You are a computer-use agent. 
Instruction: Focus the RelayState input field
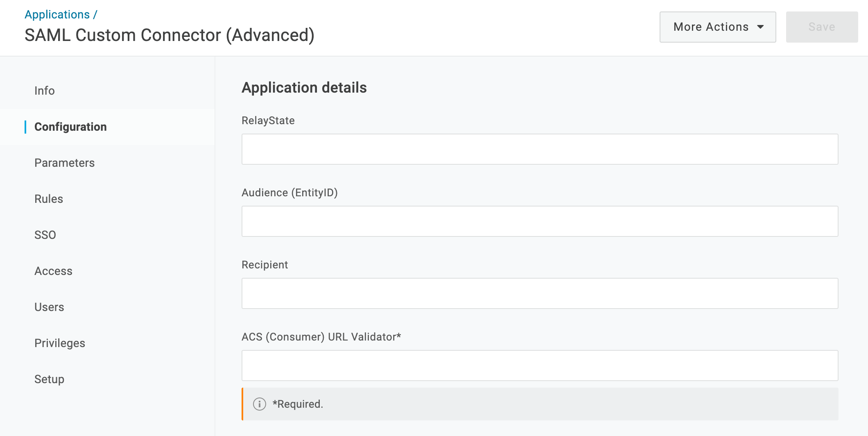click(x=540, y=149)
